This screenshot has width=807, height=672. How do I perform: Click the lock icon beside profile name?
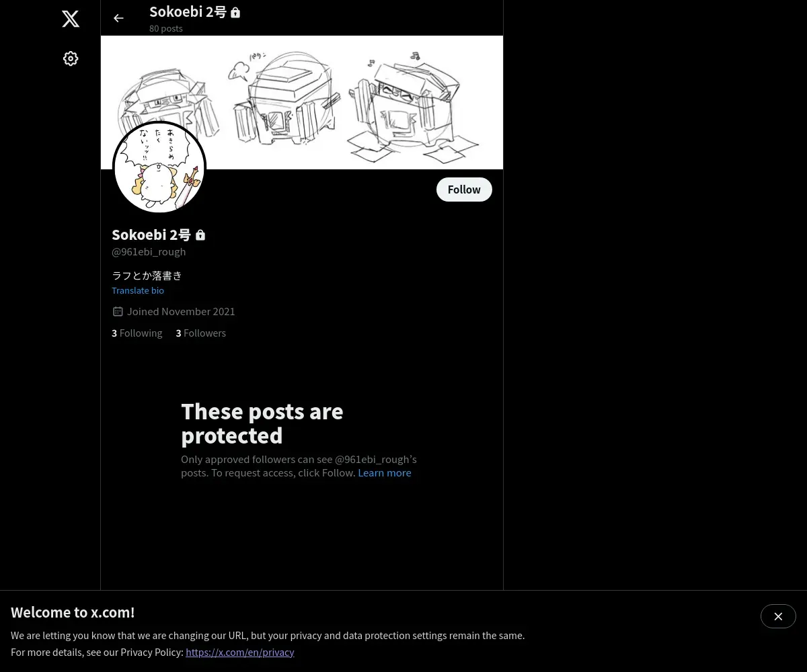[x=200, y=235]
